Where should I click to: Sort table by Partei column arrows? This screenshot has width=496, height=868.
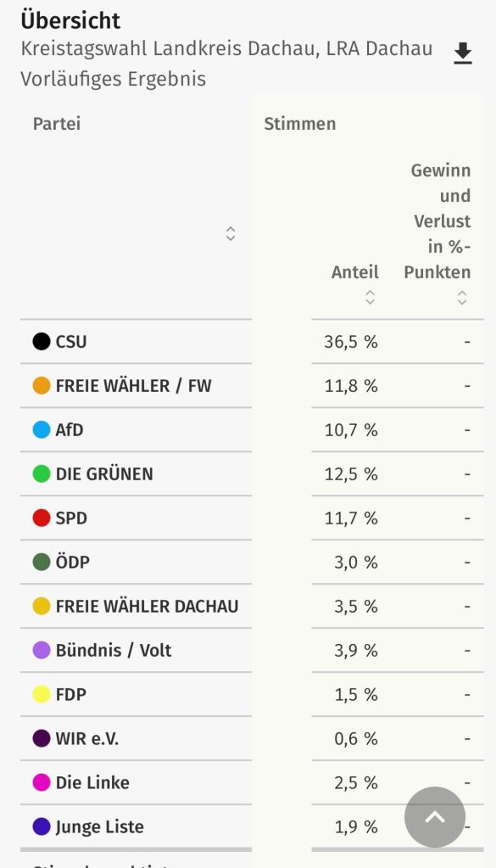231,233
